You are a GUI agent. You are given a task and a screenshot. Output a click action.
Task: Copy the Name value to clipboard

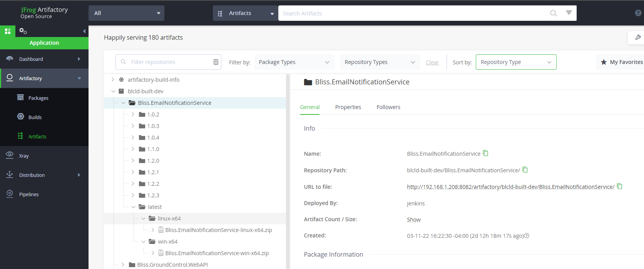point(486,153)
